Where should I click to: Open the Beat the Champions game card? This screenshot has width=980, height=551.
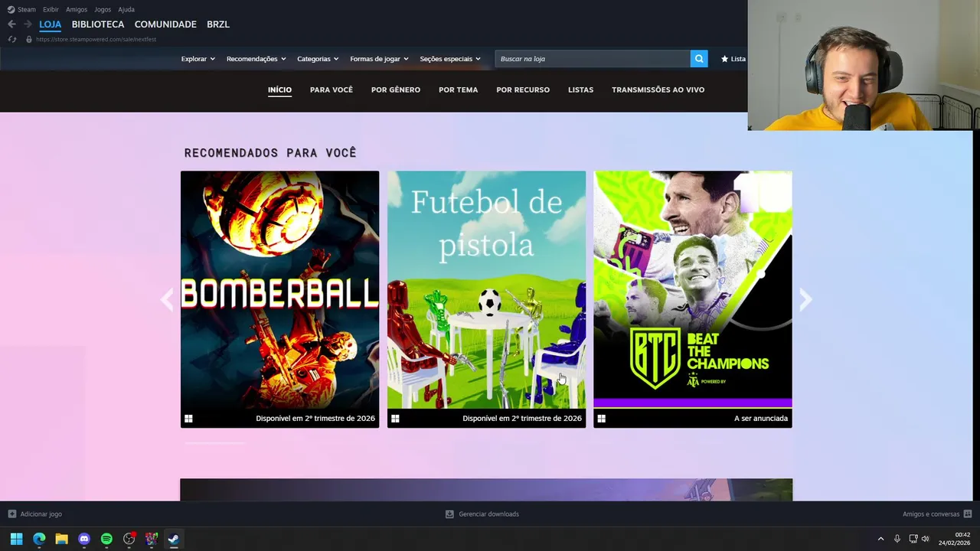[x=693, y=299]
